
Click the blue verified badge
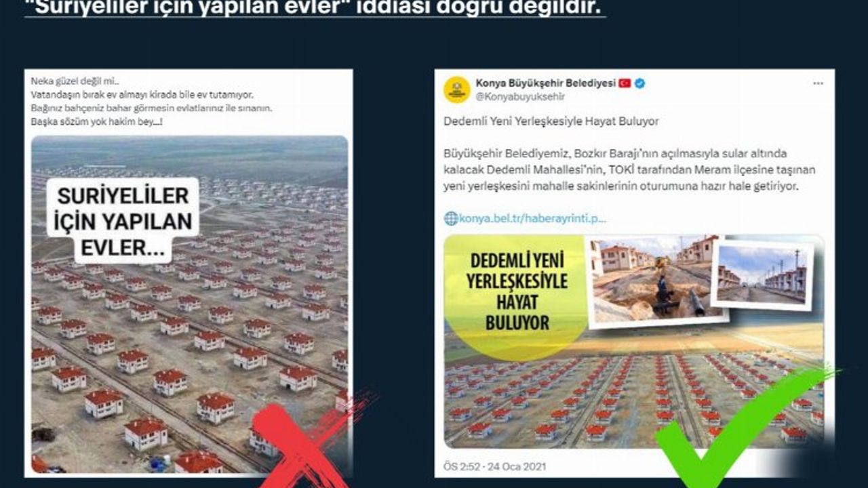coord(640,83)
